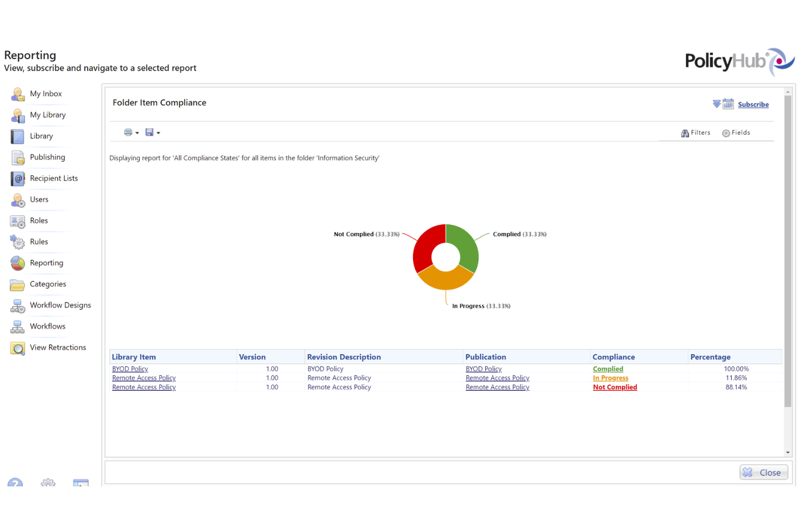798x532 pixels.
Task: Click the scrollbar down arrow
Action: pos(788,453)
